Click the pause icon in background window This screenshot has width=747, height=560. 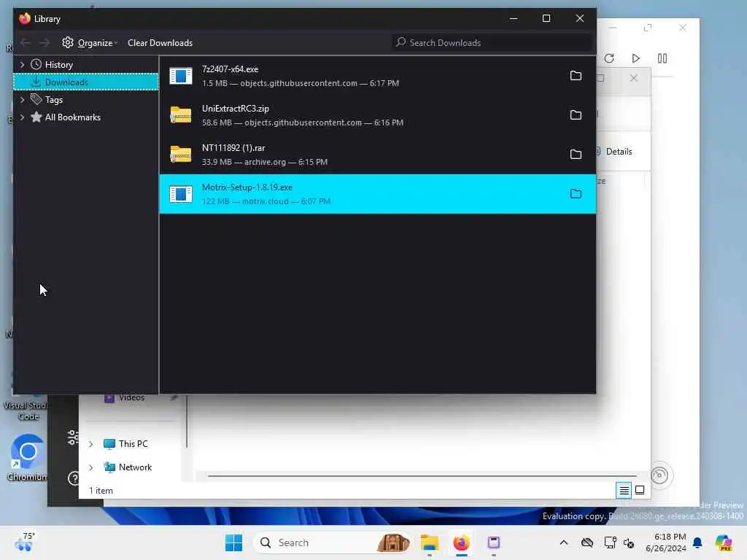662,58
